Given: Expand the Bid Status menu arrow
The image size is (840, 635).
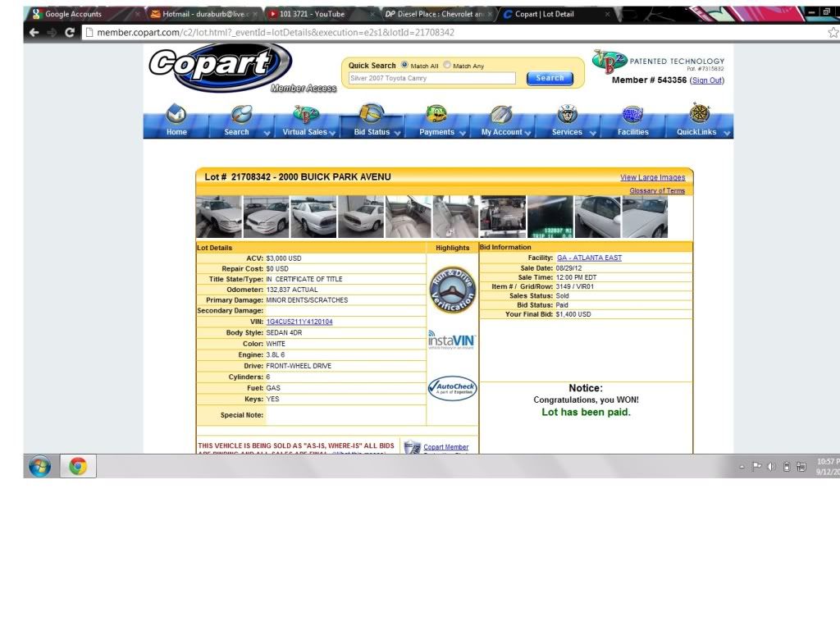Looking at the screenshot, I should click(x=397, y=133).
